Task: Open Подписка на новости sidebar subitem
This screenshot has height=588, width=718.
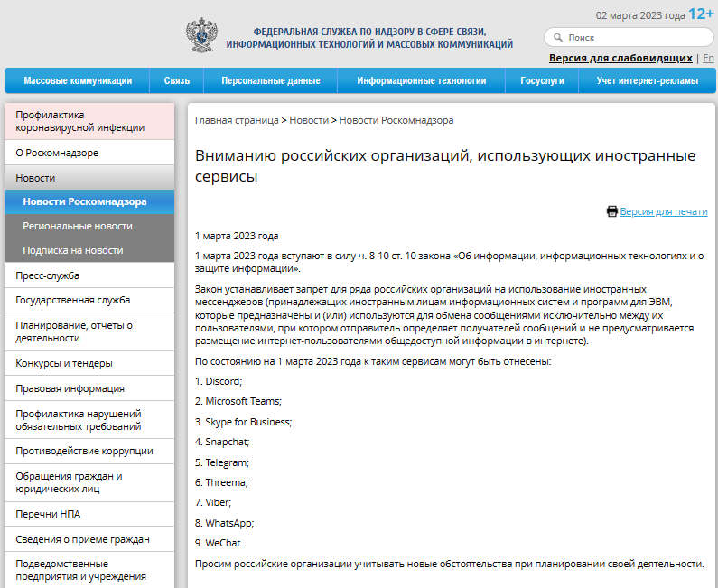Action: pyautogui.click(x=89, y=250)
